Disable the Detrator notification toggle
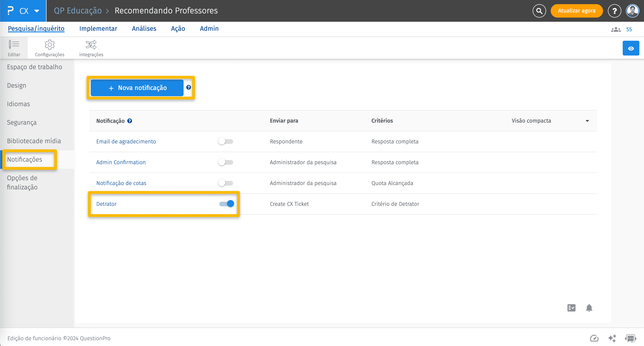This screenshot has width=644, height=346. [226, 204]
